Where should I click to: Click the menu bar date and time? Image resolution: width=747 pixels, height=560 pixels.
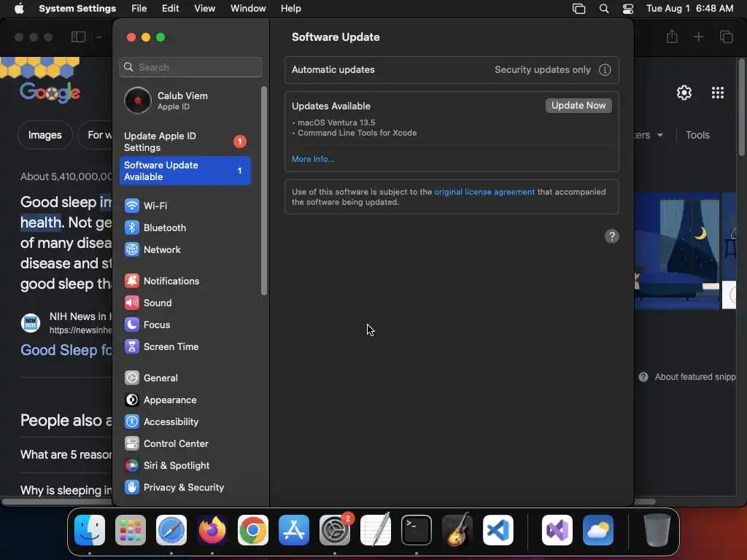[x=690, y=9]
